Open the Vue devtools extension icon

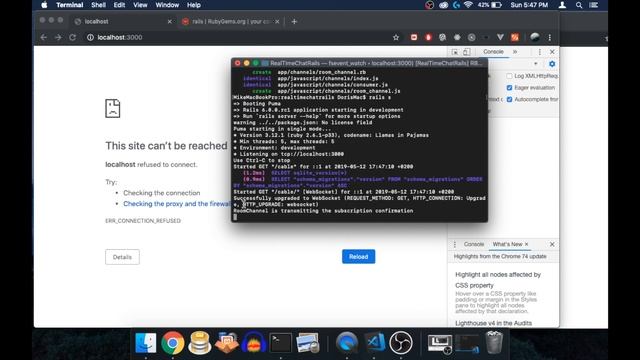coord(500,37)
